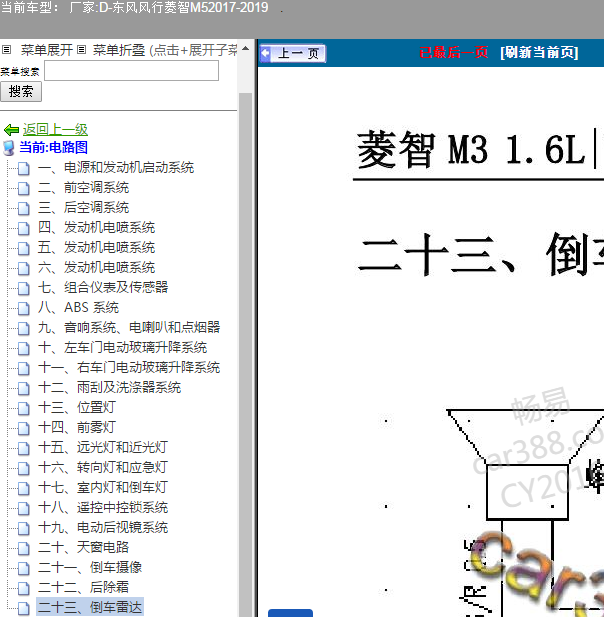This screenshot has height=617, width=604.
Task: Click the page icon beside 十一、右车门电动玻璃升降系统
Action: click(24, 368)
